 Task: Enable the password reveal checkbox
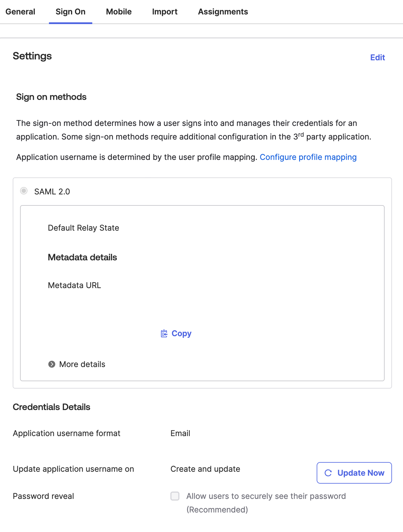[x=175, y=496]
